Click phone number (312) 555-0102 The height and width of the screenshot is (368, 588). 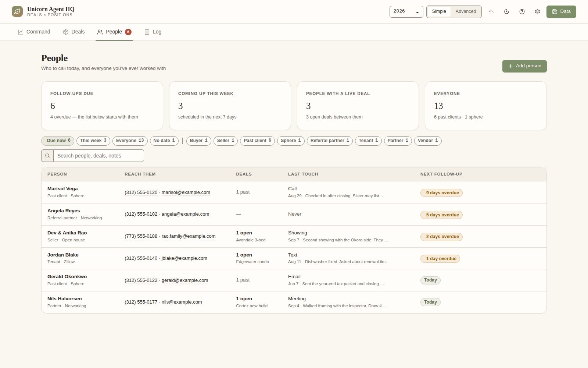[141, 214]
